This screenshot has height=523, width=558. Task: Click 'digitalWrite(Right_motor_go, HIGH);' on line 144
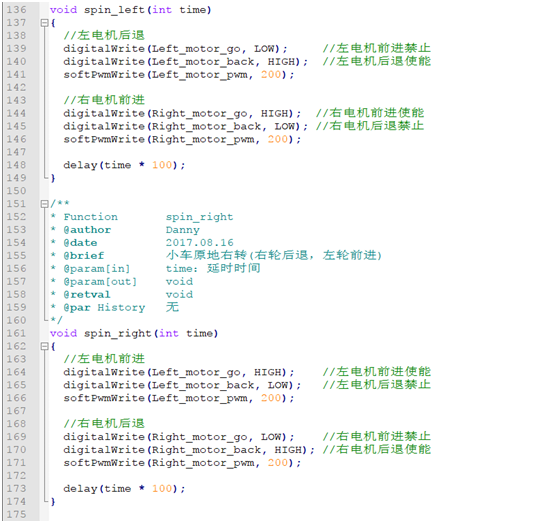pos(182,113)
